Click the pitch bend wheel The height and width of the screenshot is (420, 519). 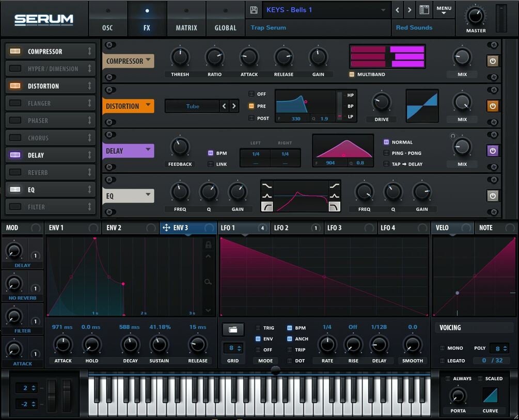click(x=52, y=395)
